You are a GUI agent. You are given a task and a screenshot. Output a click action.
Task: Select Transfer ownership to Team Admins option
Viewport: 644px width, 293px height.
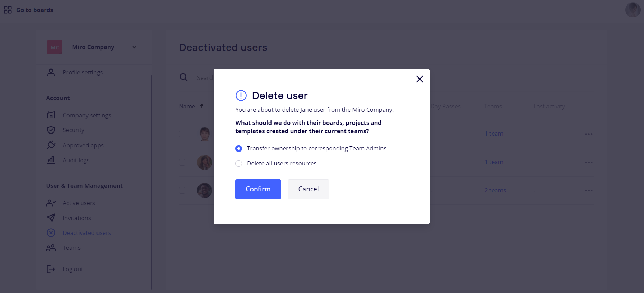click(x=239, y=148)
